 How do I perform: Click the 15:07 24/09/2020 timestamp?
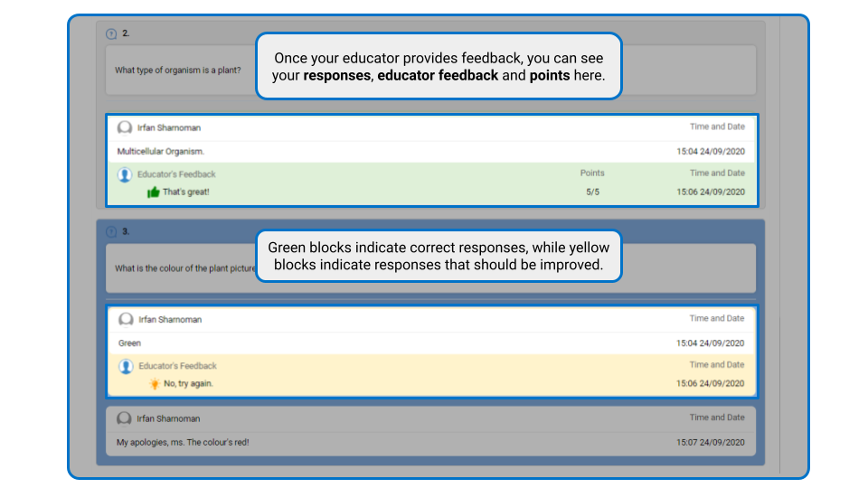(x=711, y=443)
